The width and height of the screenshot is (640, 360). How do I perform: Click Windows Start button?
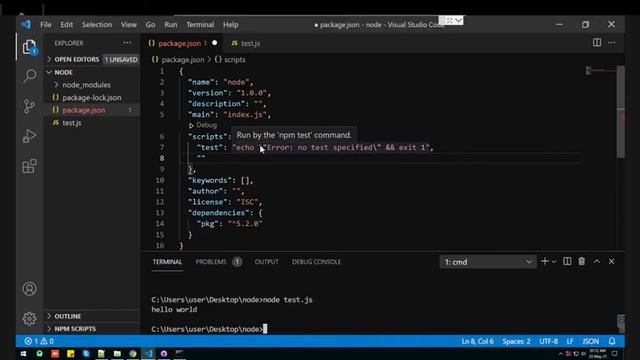pos(24,353)
